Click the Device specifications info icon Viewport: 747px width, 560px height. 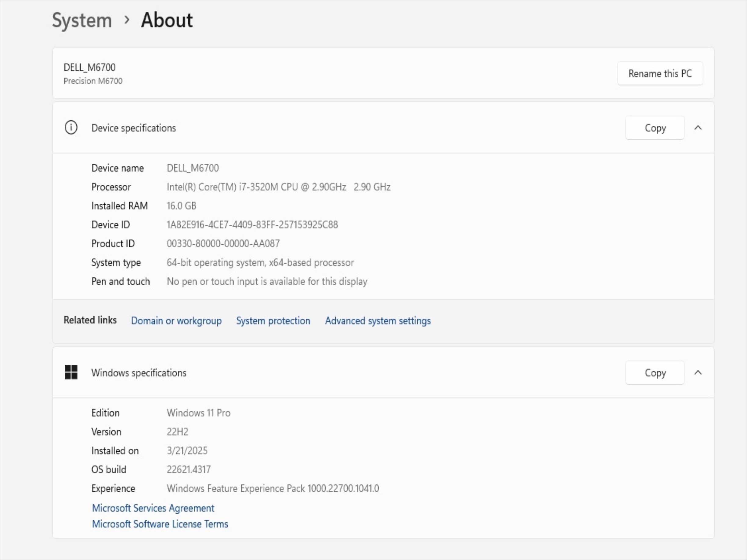[71, 127]
